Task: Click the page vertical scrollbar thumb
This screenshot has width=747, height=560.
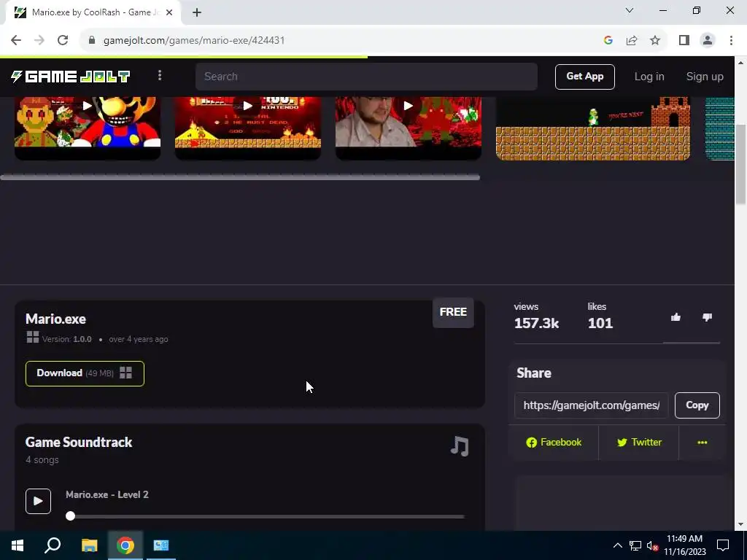Action: [x=740, y=164]
